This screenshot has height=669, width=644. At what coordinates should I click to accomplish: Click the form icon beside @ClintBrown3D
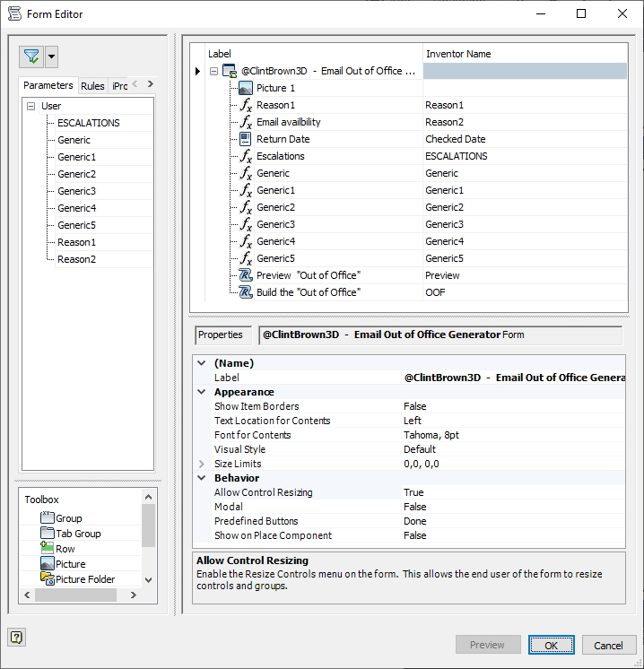click(230, 71)
